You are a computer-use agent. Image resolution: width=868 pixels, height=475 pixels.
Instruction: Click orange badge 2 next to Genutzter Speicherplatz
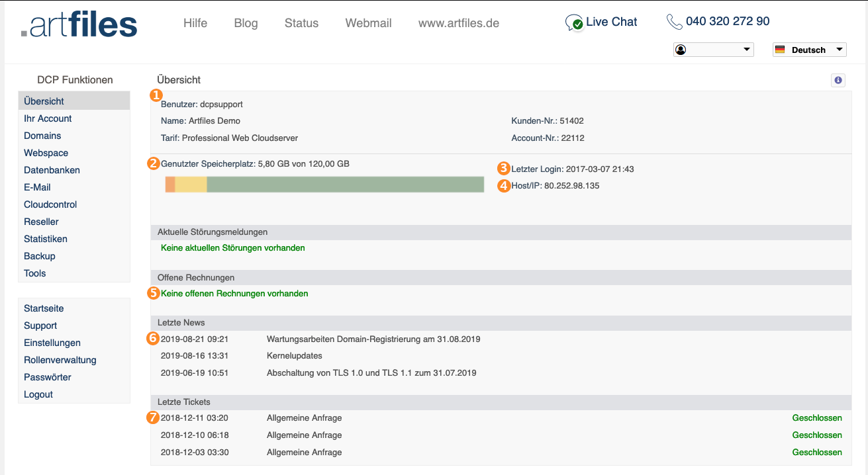pyautogui.click(x=153, y=162)
